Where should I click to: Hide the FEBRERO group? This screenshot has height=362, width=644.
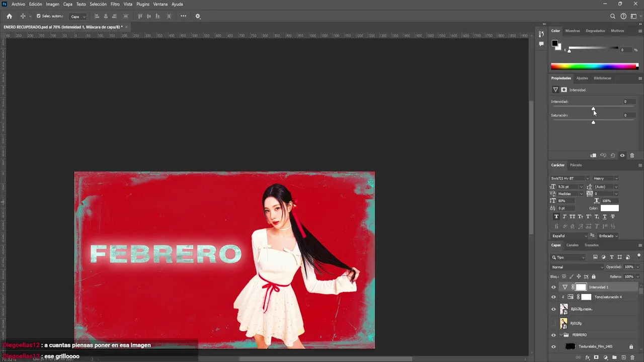click(x=553, y=335)
